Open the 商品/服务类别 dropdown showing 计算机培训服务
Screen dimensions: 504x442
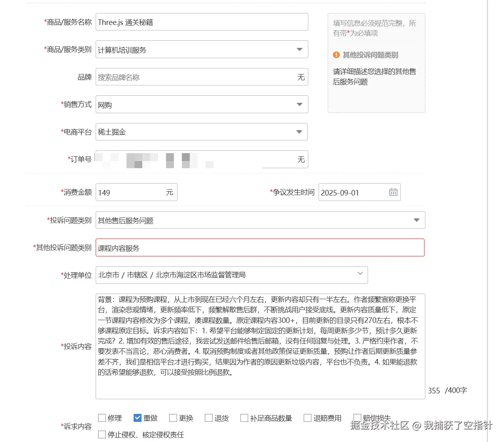(202, 49)
